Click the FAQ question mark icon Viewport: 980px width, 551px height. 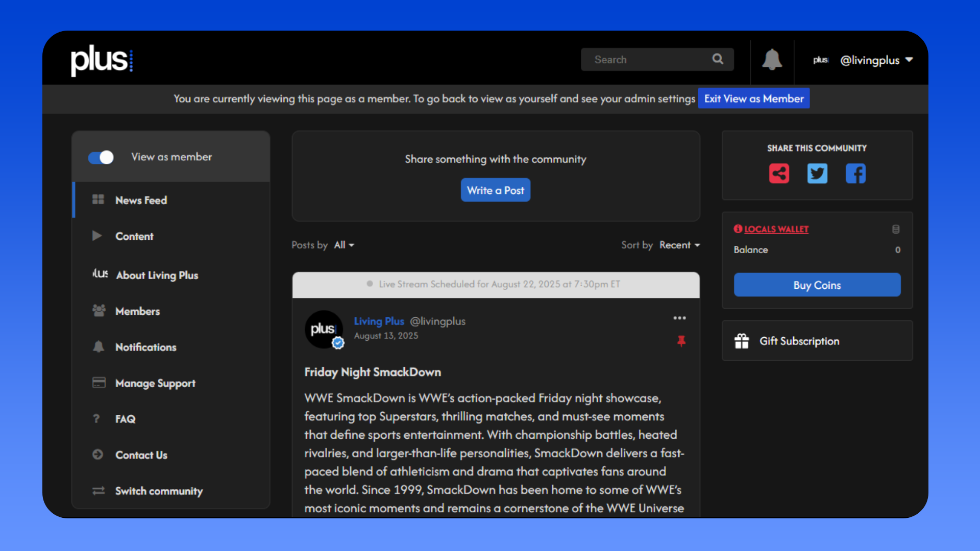click(96, 418)
